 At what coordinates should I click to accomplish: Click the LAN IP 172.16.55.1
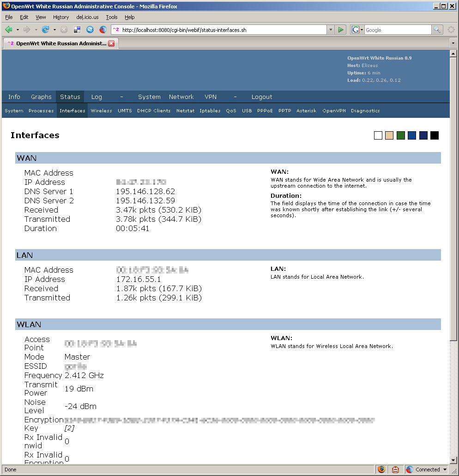click(x=139, y=279)
